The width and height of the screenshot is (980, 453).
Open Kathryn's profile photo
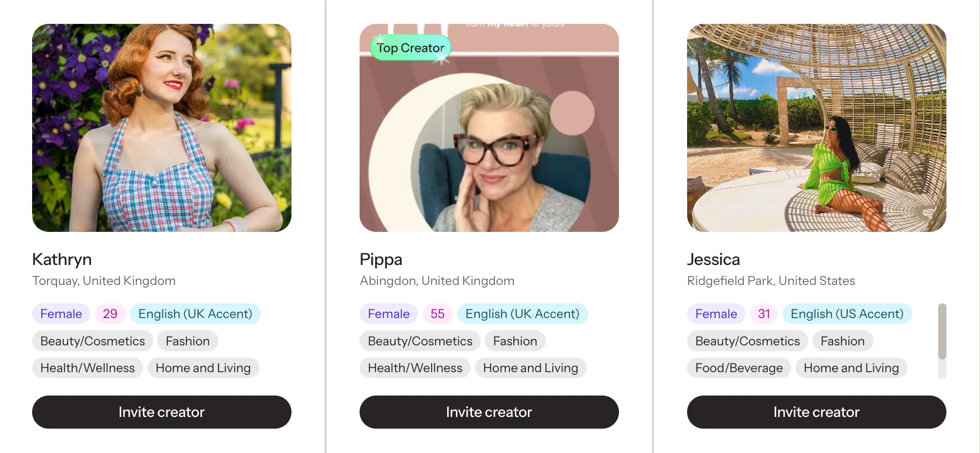(x=162, y=128)
